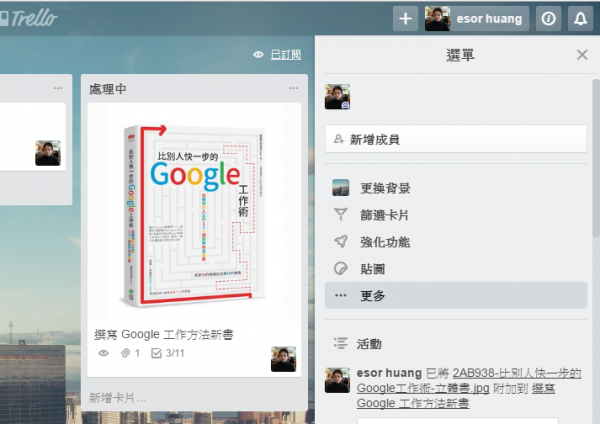
Task: Select 更換背景 menu item
Action: click(x=456, y=188)
